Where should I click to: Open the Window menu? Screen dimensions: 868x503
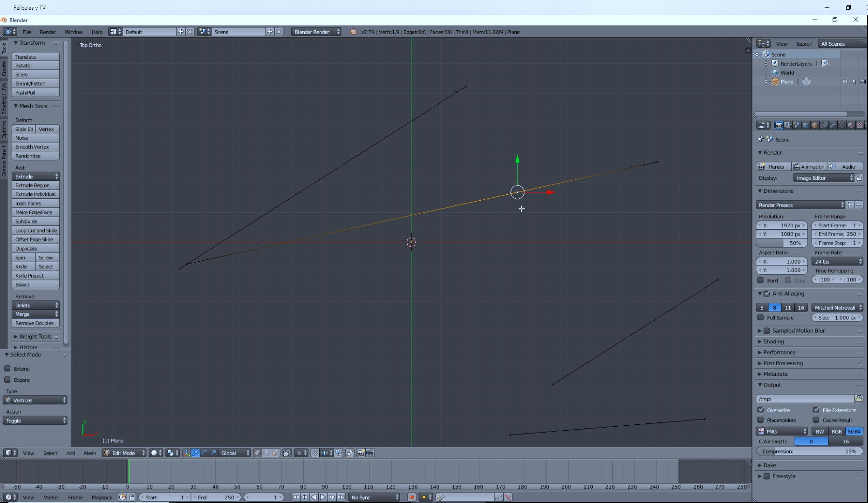click(73, 32)
